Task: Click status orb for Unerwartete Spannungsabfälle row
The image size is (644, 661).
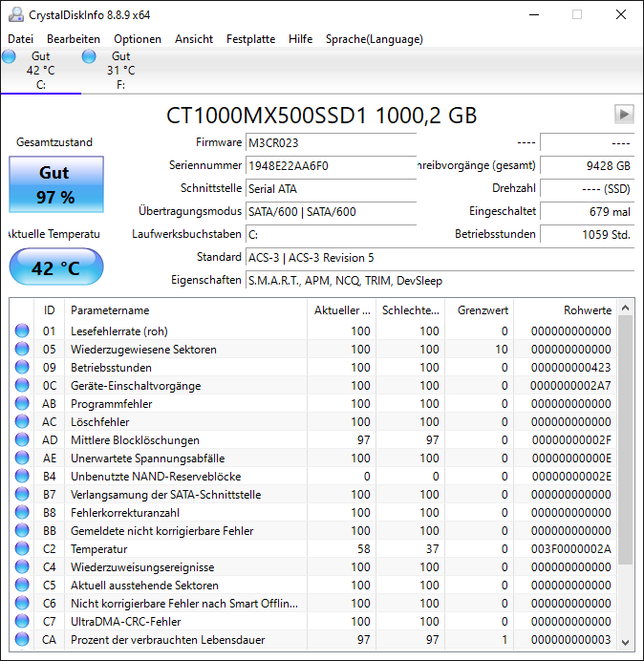Action: pyautogui.click(x=22, y=458)
